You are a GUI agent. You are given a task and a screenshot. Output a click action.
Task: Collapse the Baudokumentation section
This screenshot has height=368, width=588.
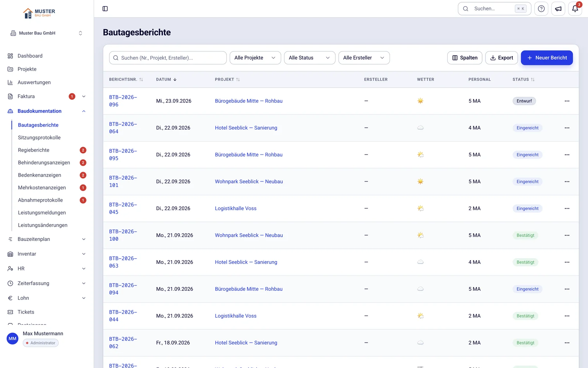84,111
